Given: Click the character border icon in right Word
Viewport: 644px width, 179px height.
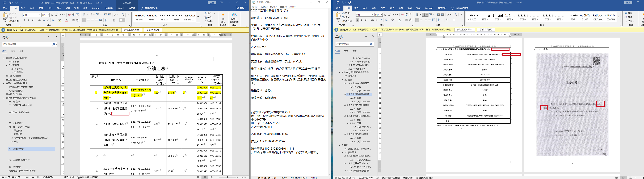Looking at the screenshot, I should (x=410, y=15).
